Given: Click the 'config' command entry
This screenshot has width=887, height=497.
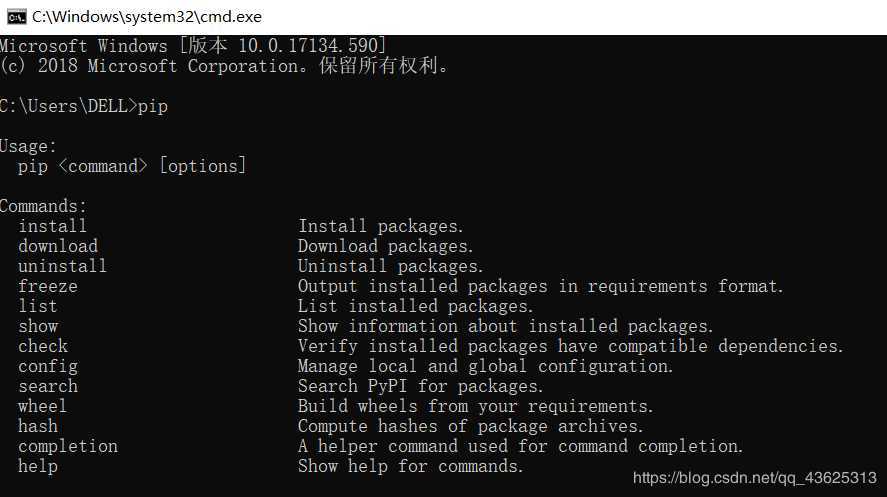Looking at the screenshot, I should click(48, 366).
